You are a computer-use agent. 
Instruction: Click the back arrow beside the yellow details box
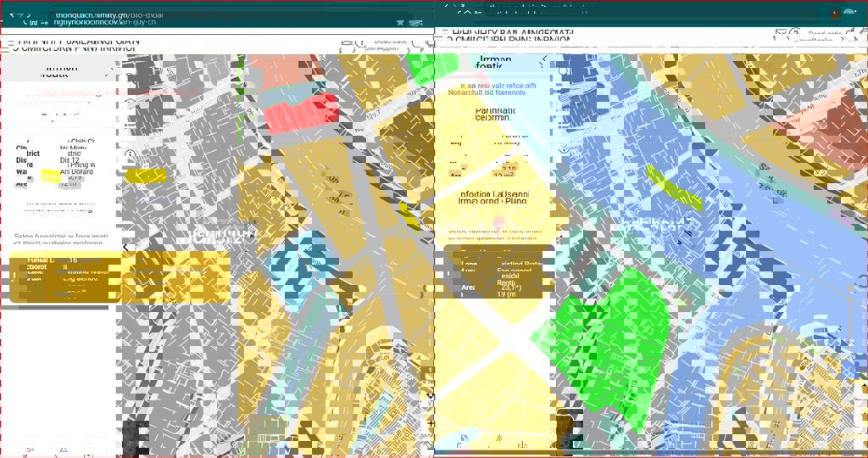click(125, 248)
